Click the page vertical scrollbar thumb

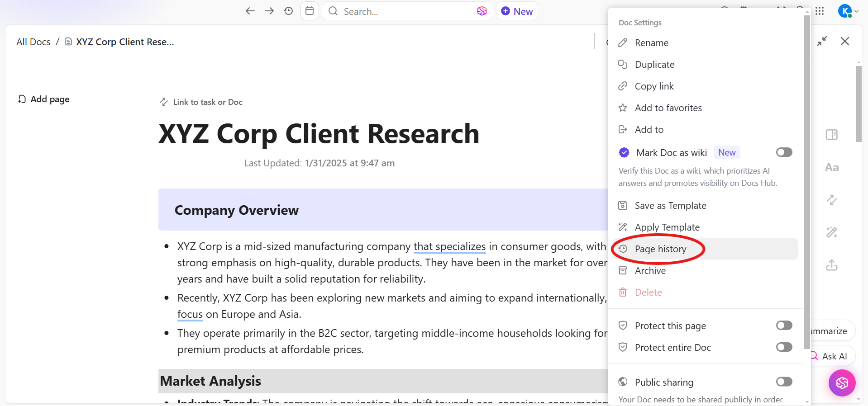(858, 104)
